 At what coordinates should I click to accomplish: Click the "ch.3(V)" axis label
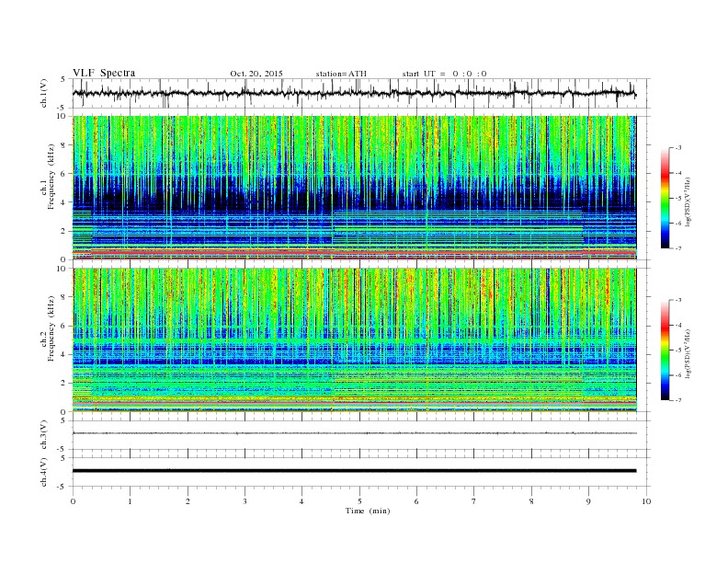(x=43, y=435)
